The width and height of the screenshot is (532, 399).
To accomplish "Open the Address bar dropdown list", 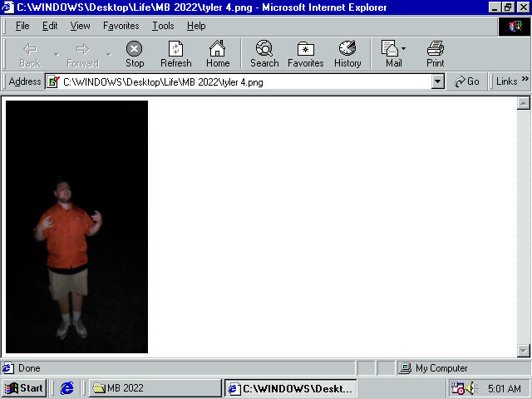I will click(x=438, y=81).
